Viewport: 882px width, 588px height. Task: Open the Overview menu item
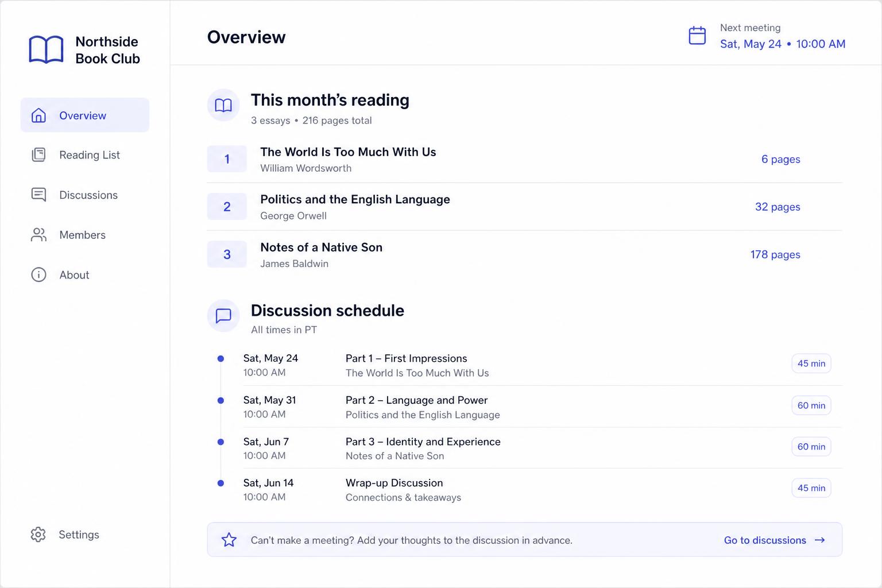(x=85, y=115)
